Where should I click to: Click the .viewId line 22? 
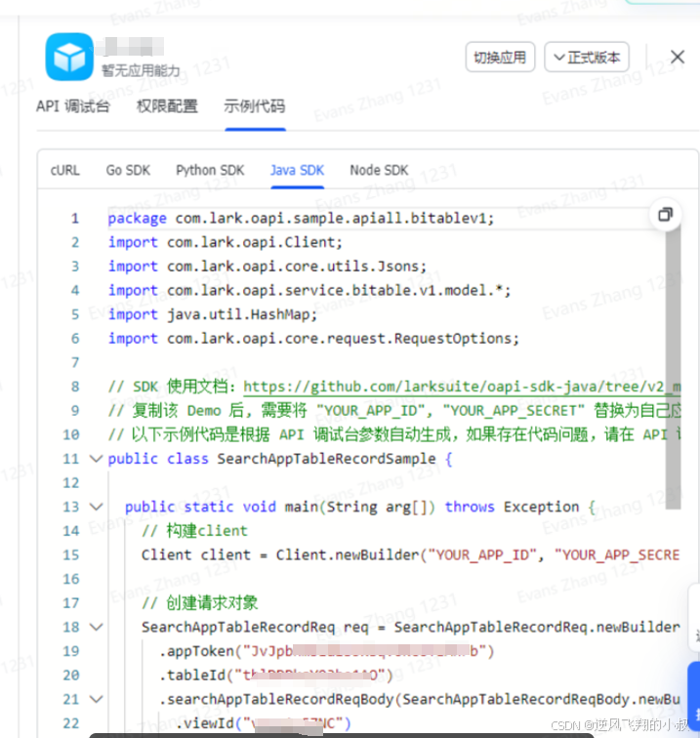pyautogui.click(x=264, y=723)
